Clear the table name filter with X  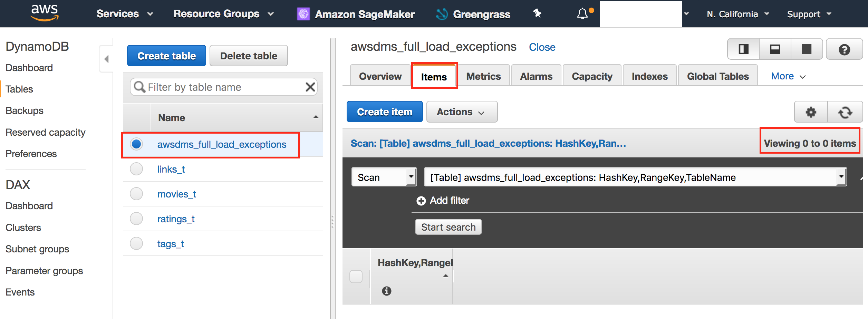click(x=310, y=87)
